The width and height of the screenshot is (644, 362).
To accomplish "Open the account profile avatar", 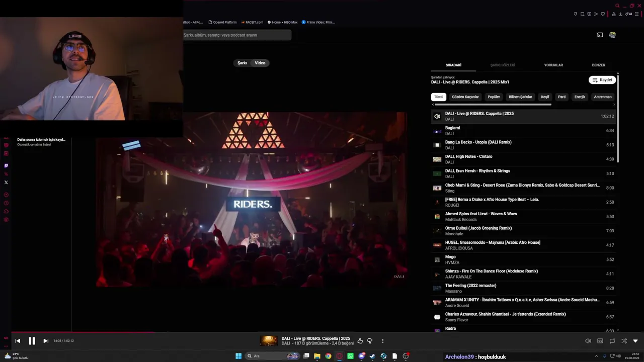I will pyautogui.click(x=612, y=35).
